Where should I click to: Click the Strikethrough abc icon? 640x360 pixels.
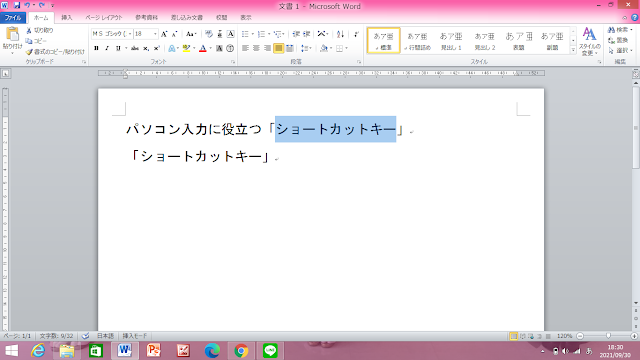[135, 48]
